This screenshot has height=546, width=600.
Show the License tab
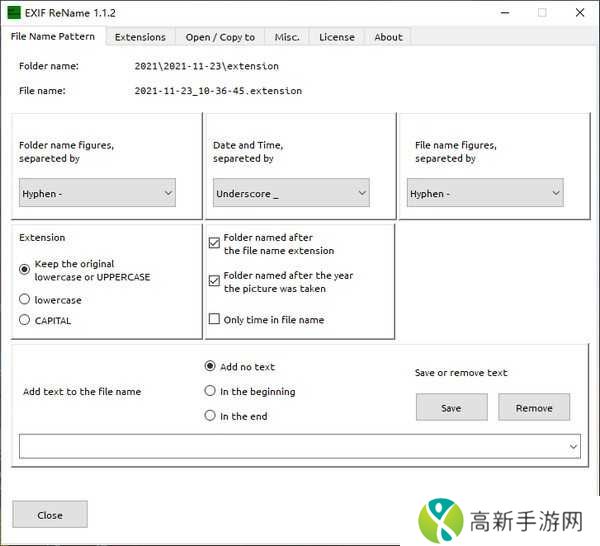pos(336,37)
